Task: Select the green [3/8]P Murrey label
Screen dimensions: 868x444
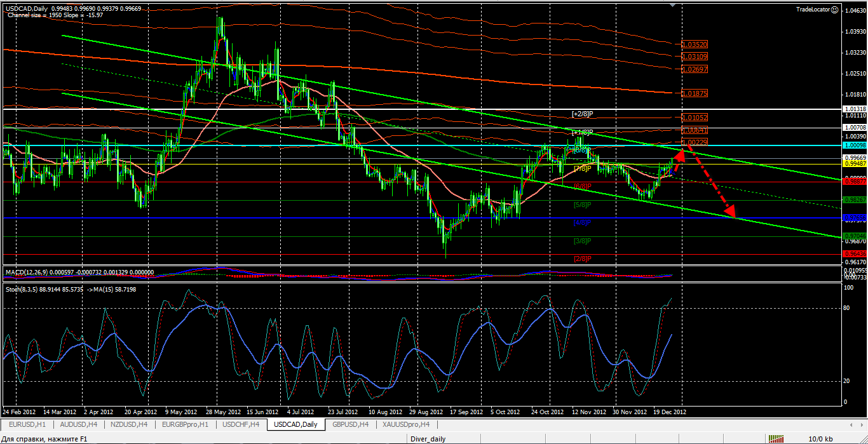Action: click(x=582, y=241)
